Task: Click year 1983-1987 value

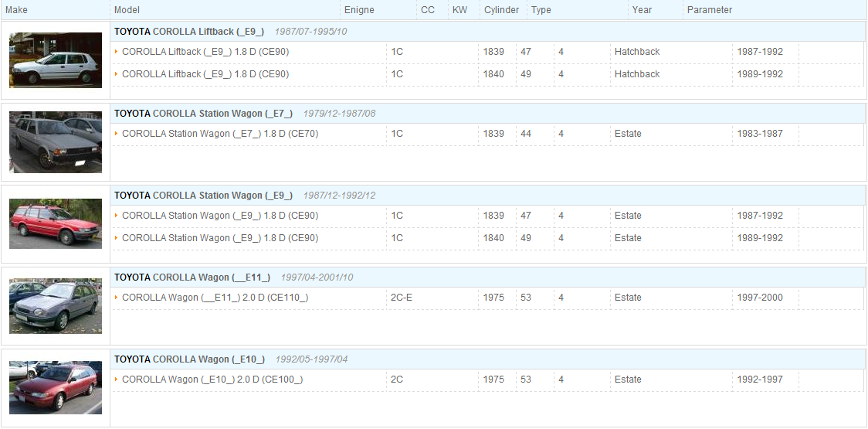Action: coord(760,134)
